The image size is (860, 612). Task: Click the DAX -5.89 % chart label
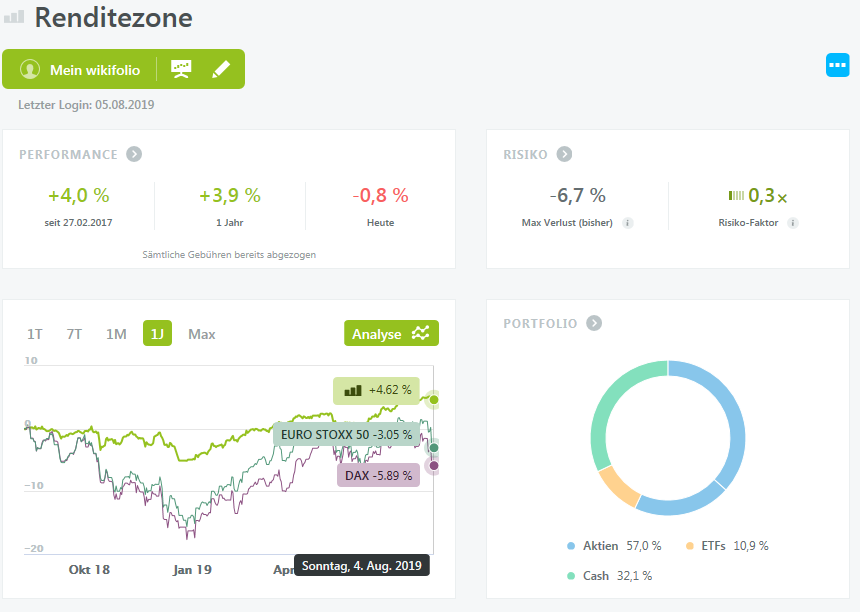(378, 475)
